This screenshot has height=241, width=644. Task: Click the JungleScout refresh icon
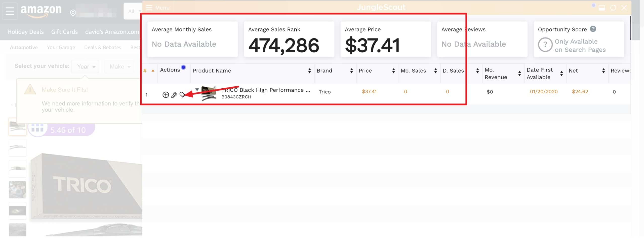(x=613, y=8)
